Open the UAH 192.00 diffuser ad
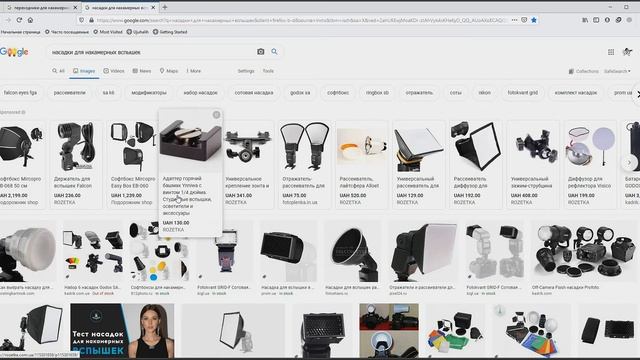The height and width of the screenshot is (360, 640). pos(476,164)
